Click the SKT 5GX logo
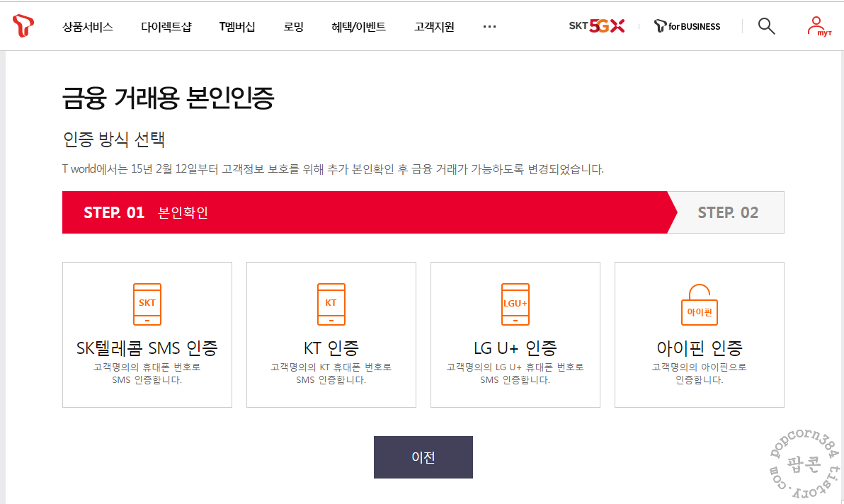Viewport: 844px width, 504px height. 596,25
